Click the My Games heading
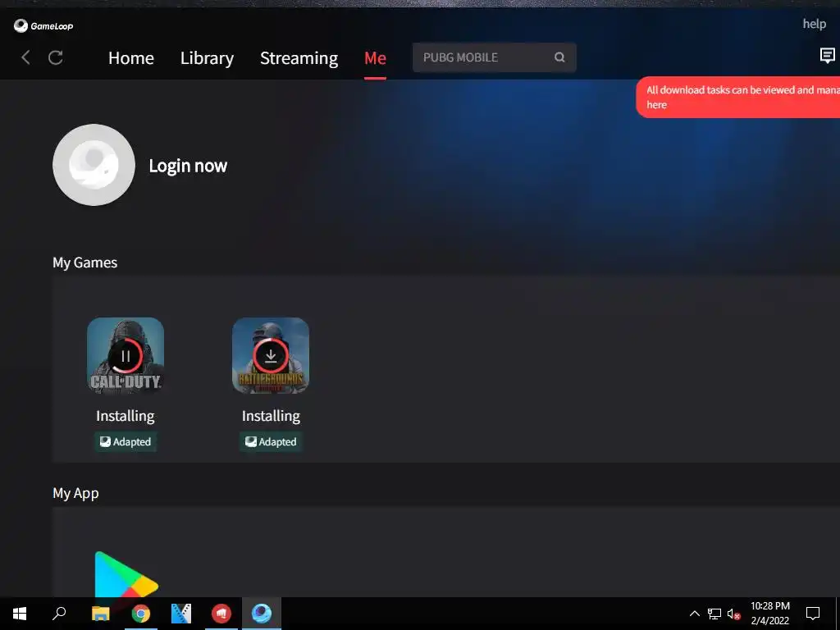This screenshot has height=630, width=840. coord(84,262)
